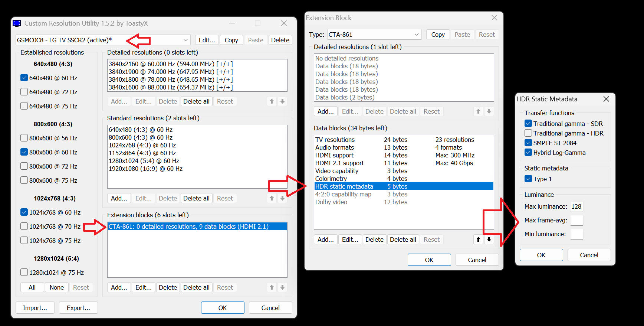
Task: Enable 640x480 @ 72 Hz resolution
Action: point(24,92)
